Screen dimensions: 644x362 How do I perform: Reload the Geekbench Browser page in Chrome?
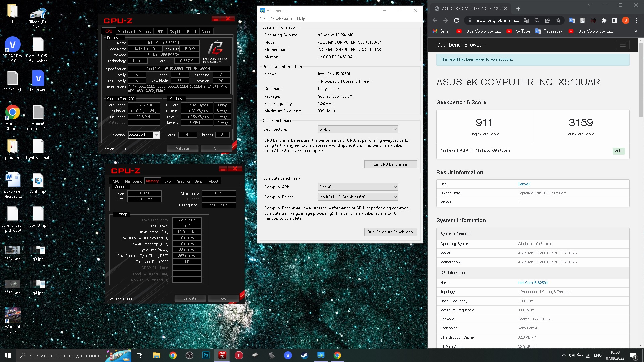click(456, 20)
